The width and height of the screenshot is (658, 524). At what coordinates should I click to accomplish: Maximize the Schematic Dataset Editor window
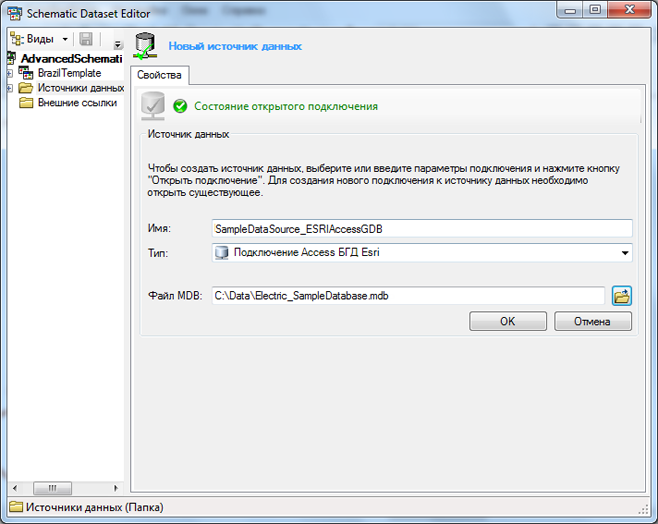(x=595, y=10)
